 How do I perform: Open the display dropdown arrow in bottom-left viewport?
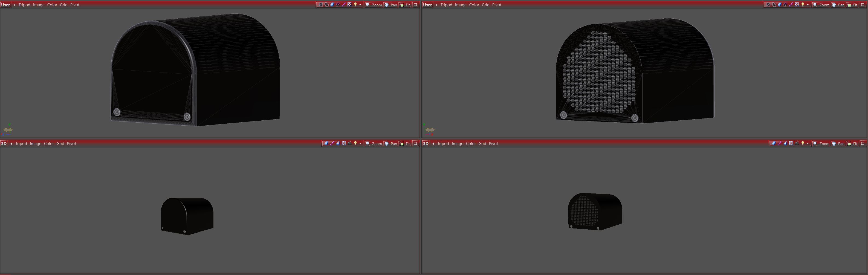point(360,144)
